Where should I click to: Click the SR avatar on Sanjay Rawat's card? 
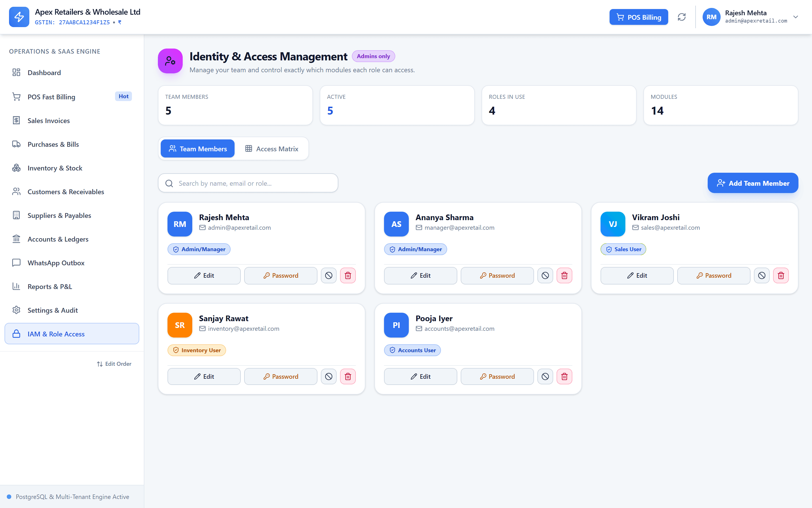click(180, 325)
